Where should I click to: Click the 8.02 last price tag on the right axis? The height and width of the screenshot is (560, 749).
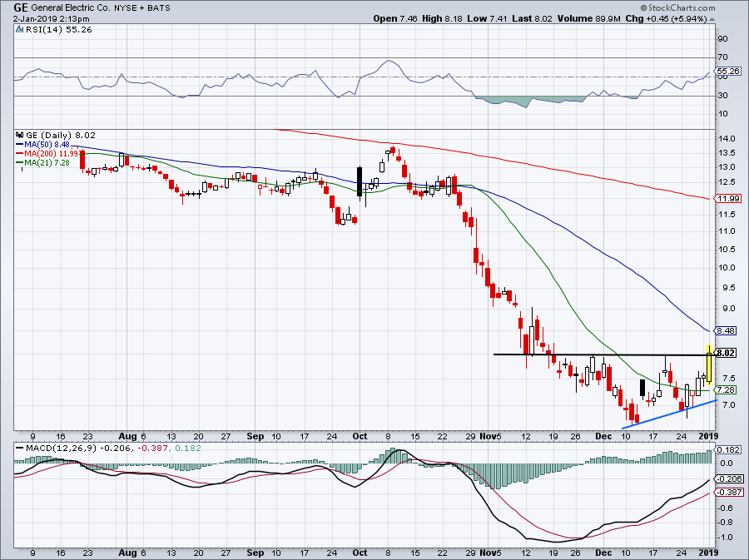tap(726, 353)
